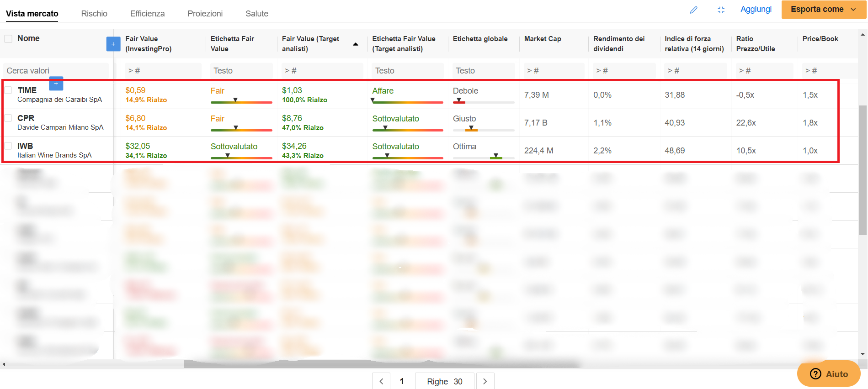Click the $0,59 fair value in TIME row

click(x=135, y=90)
